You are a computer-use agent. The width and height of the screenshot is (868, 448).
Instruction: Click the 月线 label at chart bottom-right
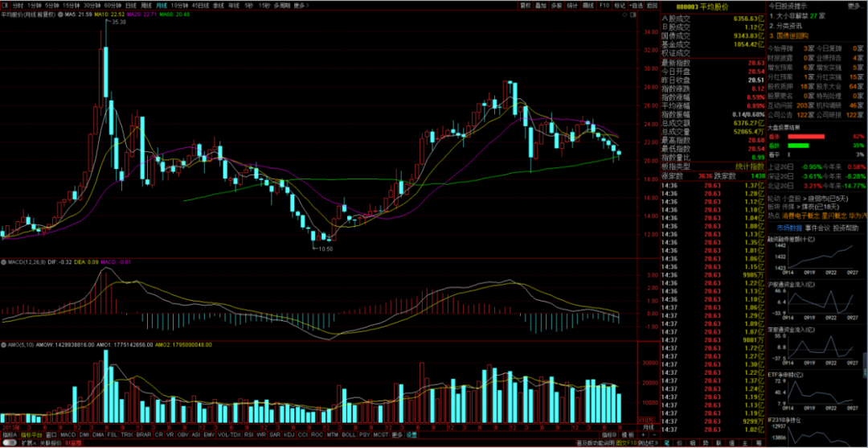pos(649,426)
